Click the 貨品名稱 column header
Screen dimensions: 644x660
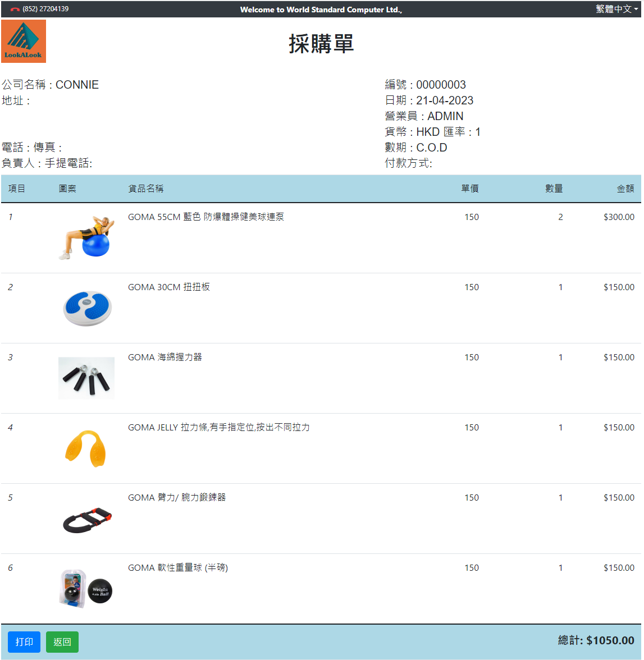146,189
